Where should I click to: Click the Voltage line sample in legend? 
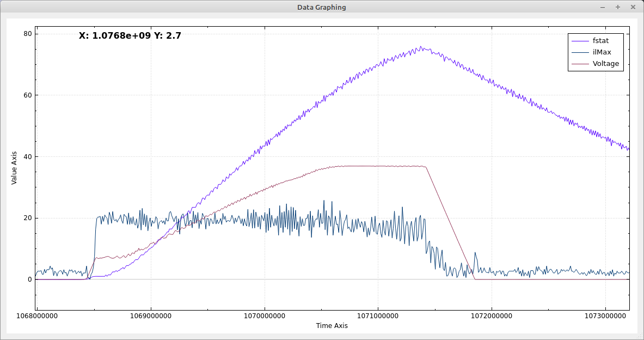tap(580, 64)
